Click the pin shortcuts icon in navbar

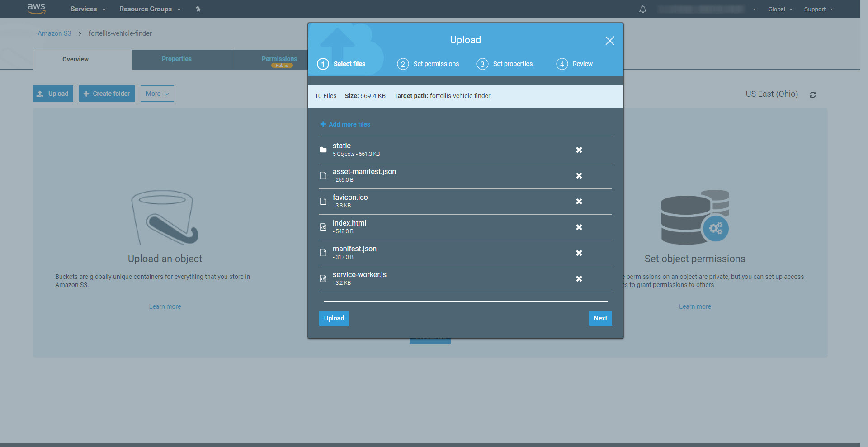tap(198, 9)
